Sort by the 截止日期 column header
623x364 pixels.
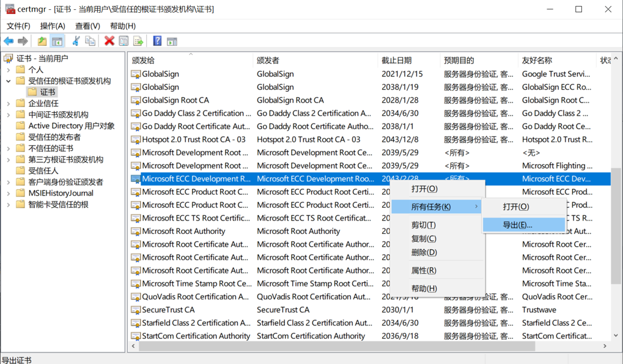point(408,60)
